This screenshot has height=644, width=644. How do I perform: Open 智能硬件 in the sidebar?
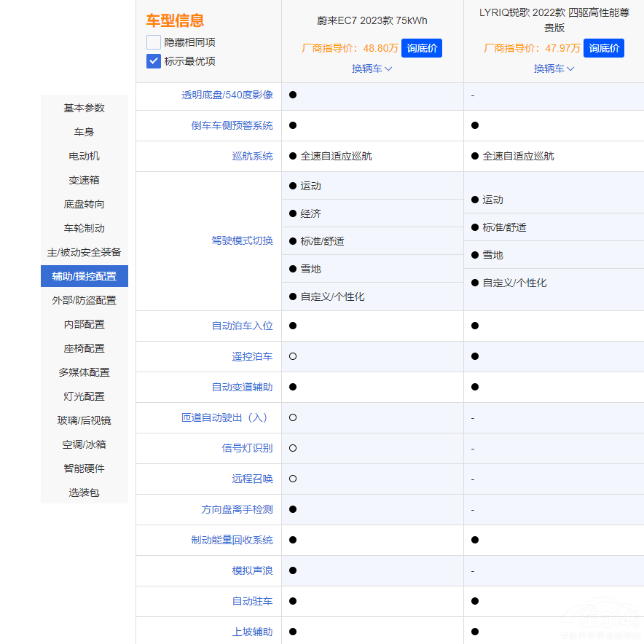(x=85, y=468)
